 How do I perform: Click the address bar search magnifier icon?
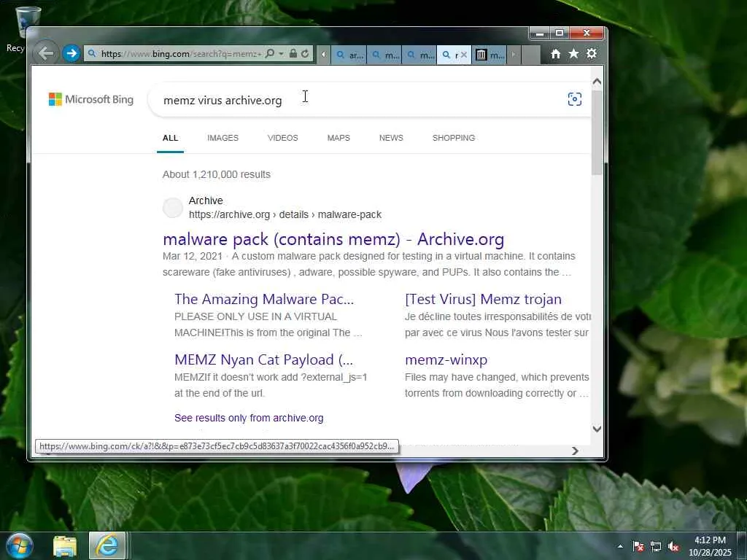pos(270,53)
